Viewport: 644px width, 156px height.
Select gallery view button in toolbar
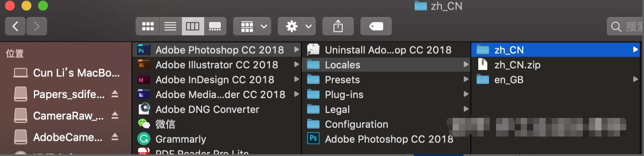tap(215, 26)
